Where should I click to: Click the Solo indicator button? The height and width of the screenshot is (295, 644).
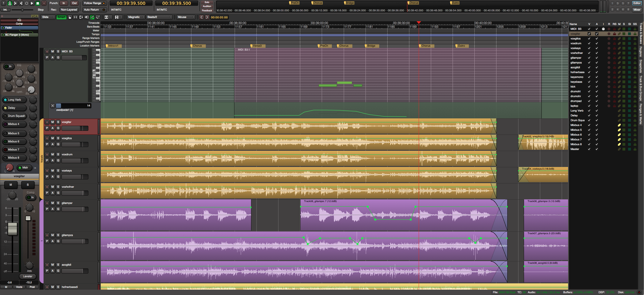tap(207, 2)
